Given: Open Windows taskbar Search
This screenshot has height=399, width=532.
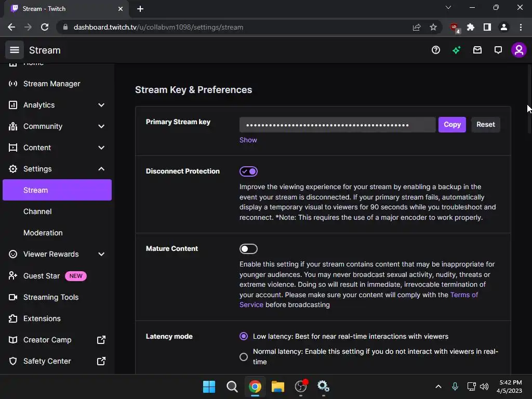Looking at the screenshot, I should click(232, 387).
